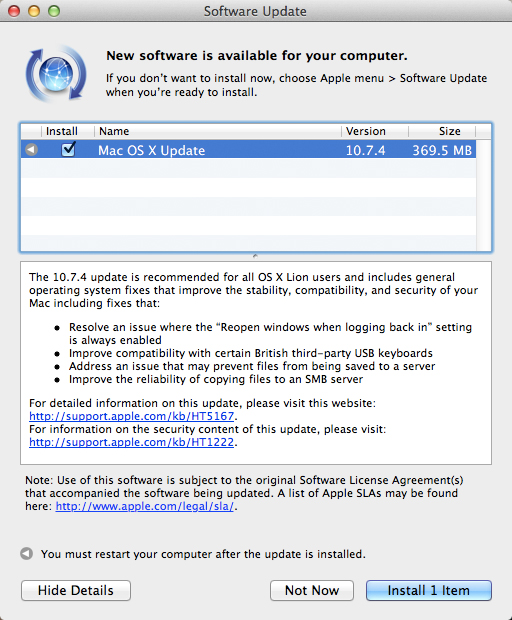
Task: Click the version value 10.7.4
Action: [365, 150]
